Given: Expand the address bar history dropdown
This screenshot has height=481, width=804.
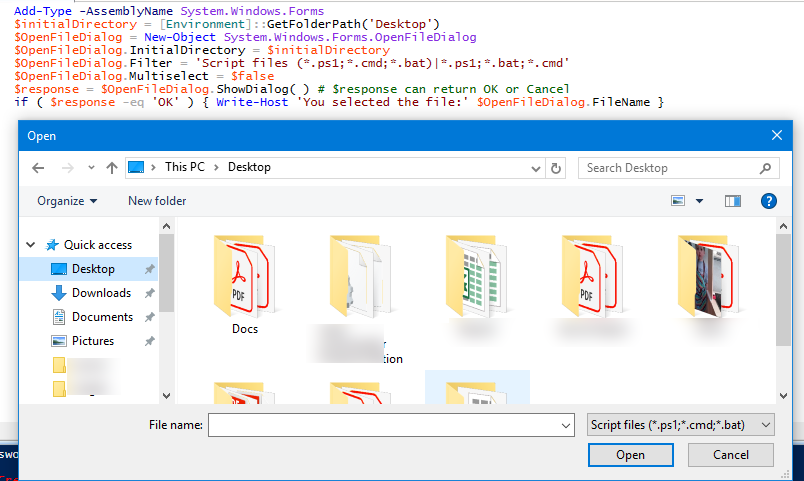Looking at the screenshot, I should click(535, 168).
